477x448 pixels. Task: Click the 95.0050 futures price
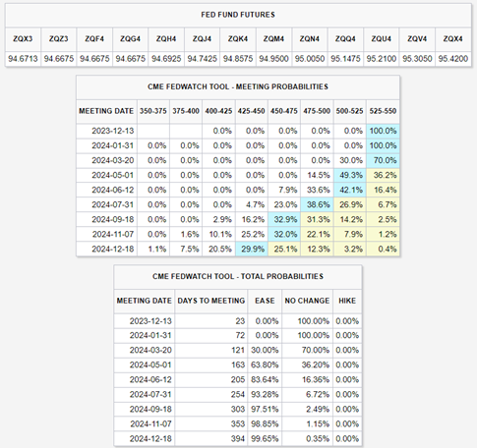(310, 59)
